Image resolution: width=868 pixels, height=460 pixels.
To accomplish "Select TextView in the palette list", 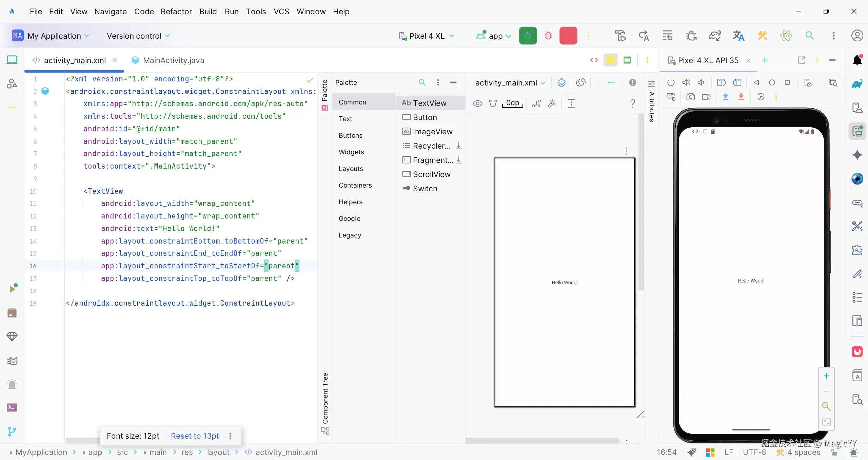I will pos(429,103).
